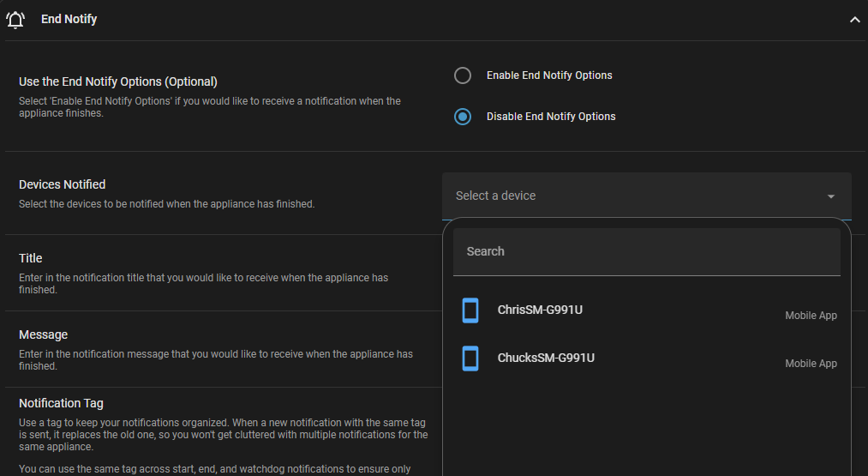
Task: Click the Devices Notified heading
Action: point(63,184)
